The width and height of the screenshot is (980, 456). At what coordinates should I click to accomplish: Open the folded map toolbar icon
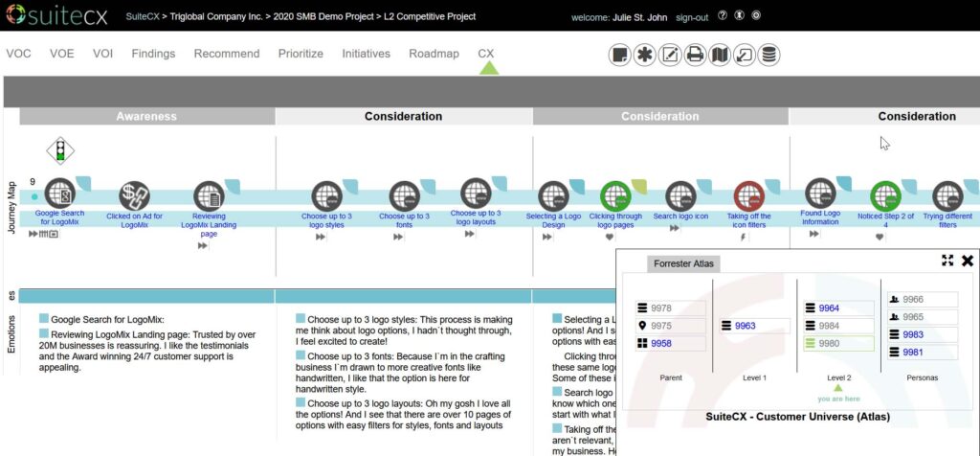pyautogui.click(x=720, y=55)
